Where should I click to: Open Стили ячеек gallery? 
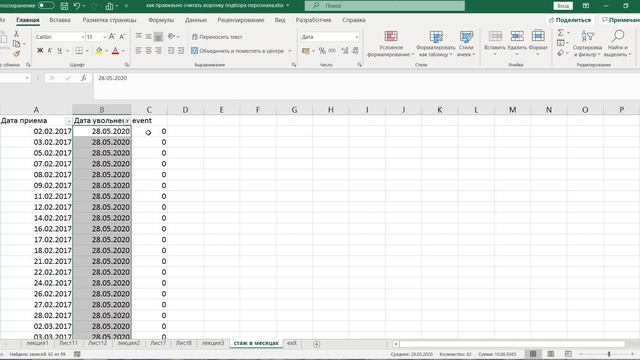(466, 44)
